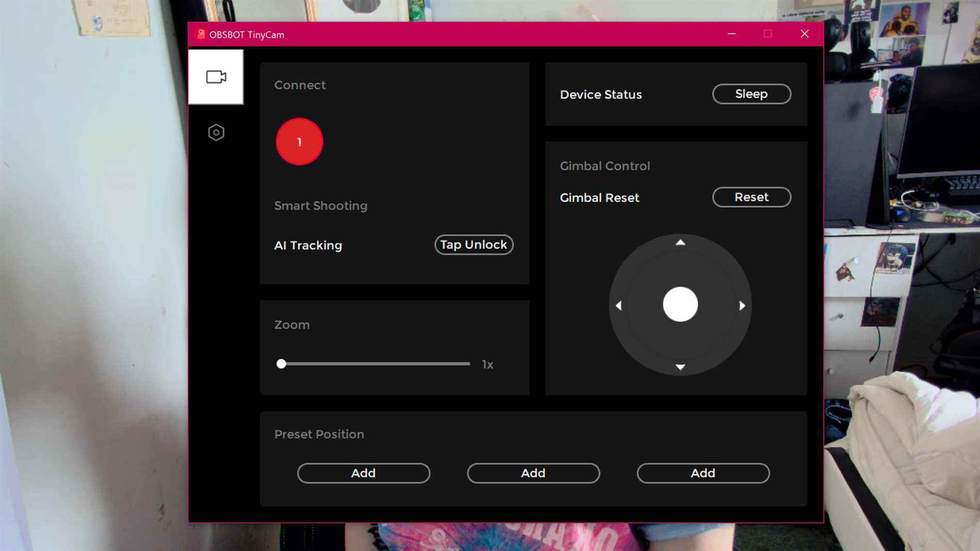Tilt gimbal down with the down arrow
Viewport: 980px width, 551px height.
click(x=680, y=367)
